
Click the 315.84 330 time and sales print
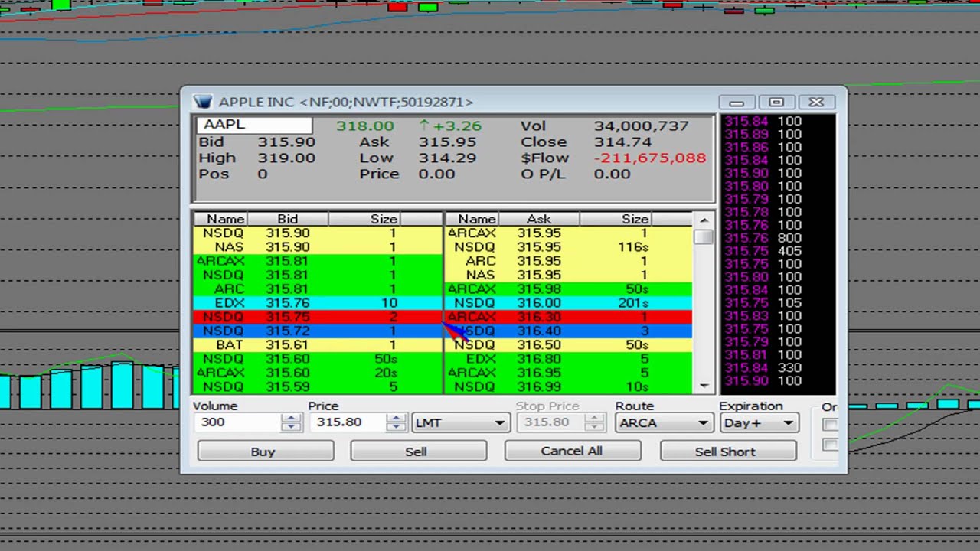763,368
